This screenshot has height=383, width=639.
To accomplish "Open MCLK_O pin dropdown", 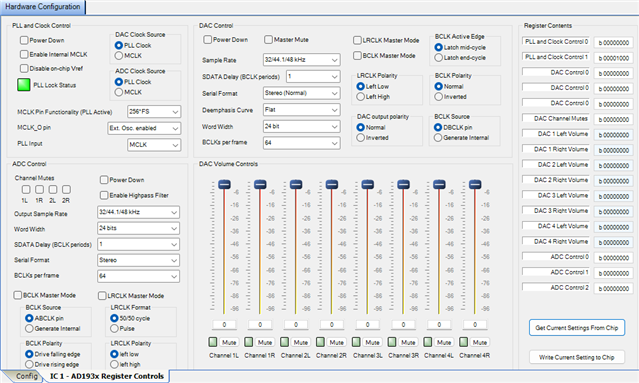I will [x=144, y=128].
